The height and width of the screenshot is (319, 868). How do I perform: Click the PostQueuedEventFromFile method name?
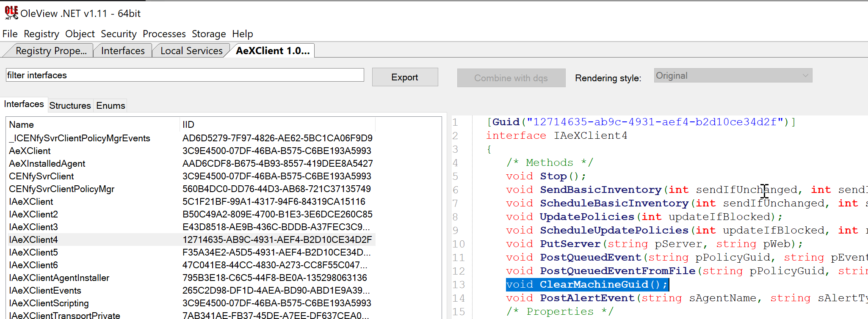(617, 271)
